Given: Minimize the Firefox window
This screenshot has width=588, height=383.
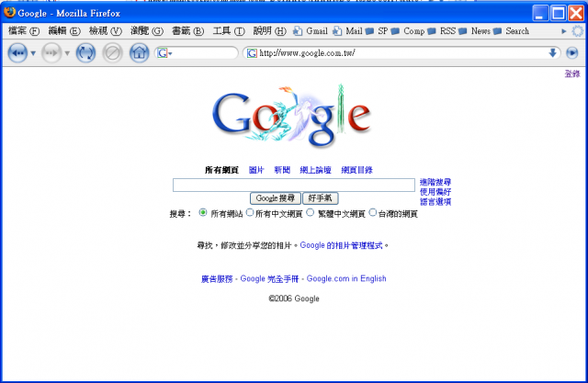Looking at the screenshot, I should tap(540, 14).
